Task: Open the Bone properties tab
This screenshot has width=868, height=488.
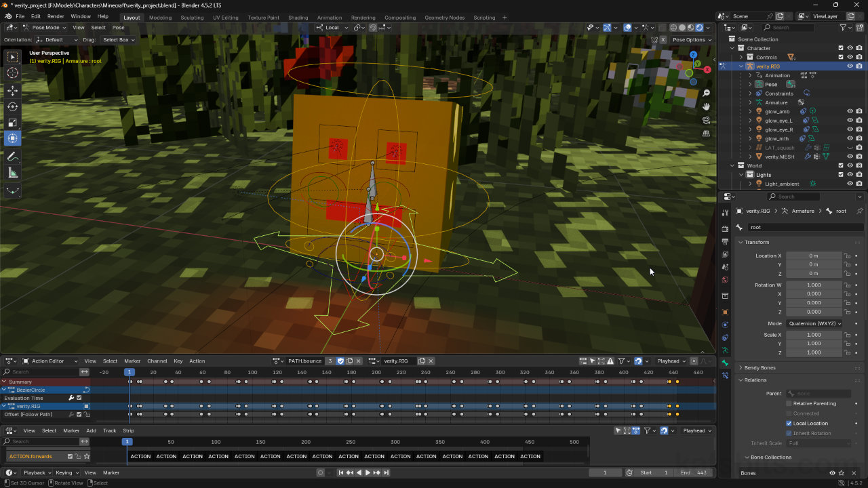Action: (x=725, y=363)
